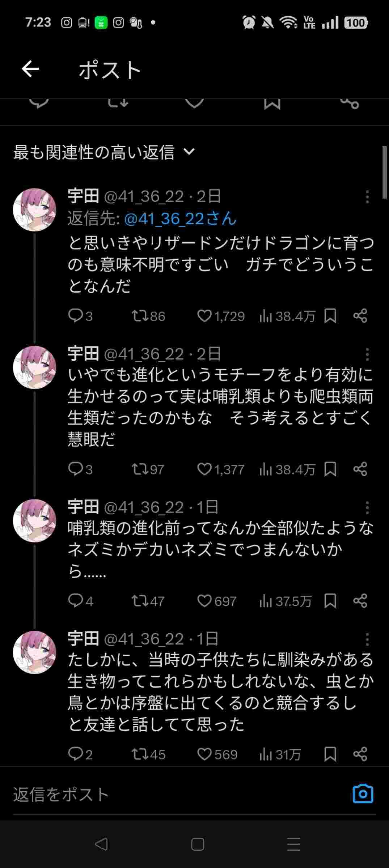Share the reply with 1,377 likes

360,469
